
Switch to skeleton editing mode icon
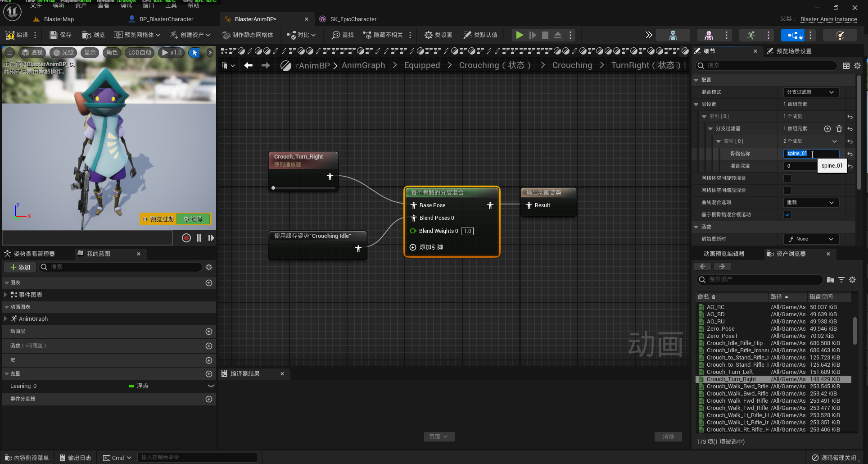(x=673, y=35)
